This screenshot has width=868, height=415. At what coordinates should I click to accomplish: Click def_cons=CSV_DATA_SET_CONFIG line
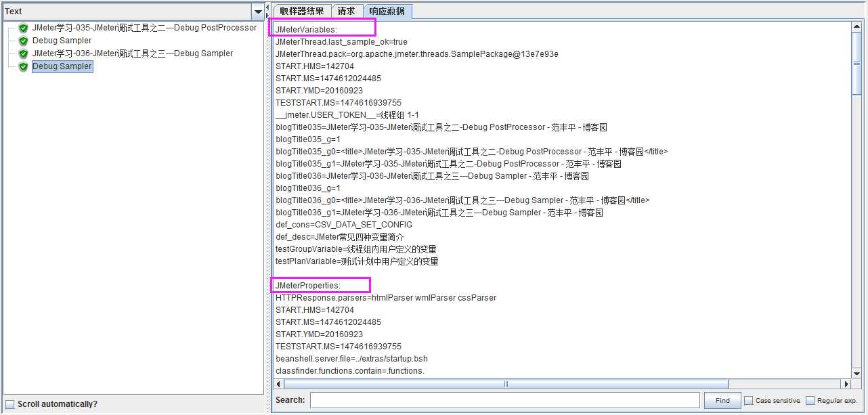(x=344, y=225)
